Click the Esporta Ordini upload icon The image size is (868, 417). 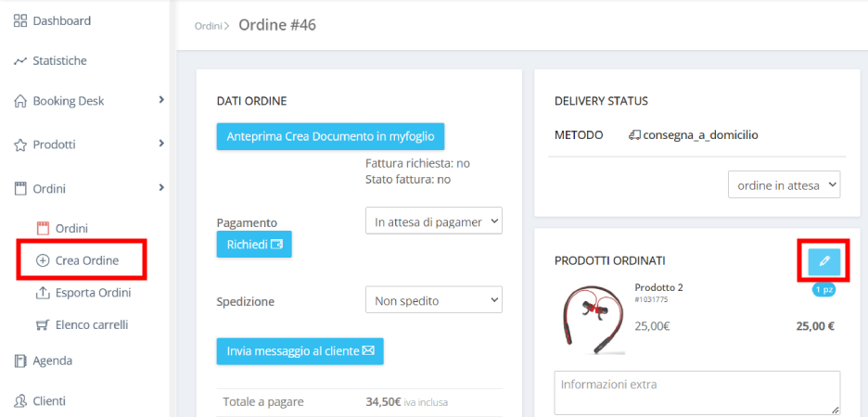[x=42, y=293]
